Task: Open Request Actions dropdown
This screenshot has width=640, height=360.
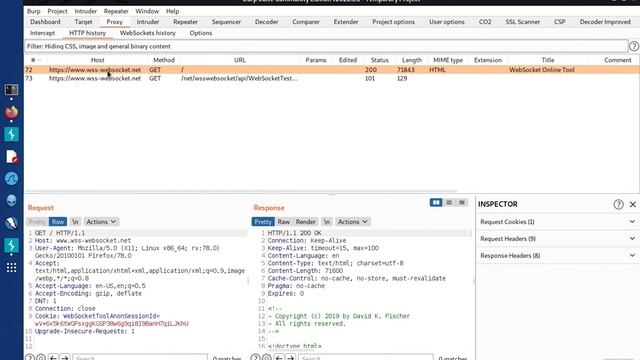Action: [x=101, y=222]
